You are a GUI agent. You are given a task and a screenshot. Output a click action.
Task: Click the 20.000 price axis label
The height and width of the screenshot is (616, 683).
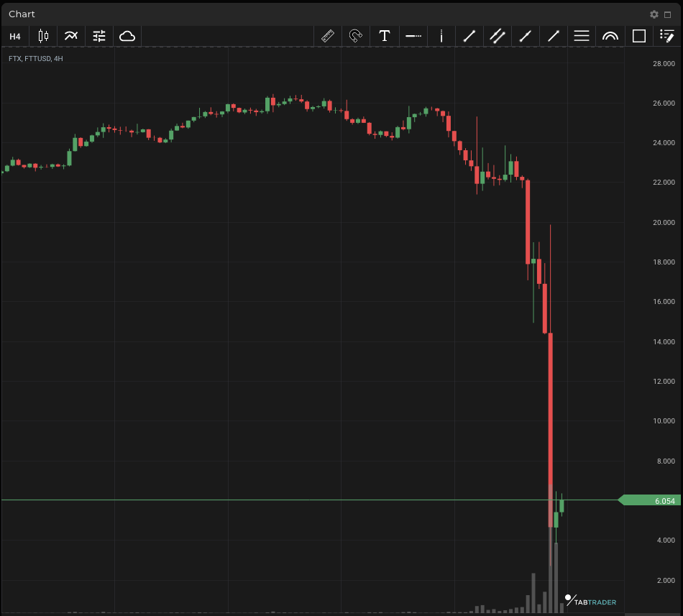664,222
